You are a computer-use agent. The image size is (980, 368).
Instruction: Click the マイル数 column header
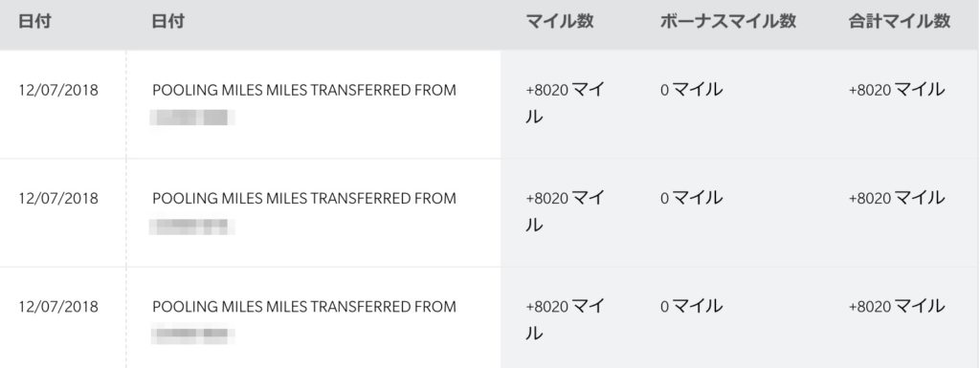pyautogui.click(x=559, y=21)
